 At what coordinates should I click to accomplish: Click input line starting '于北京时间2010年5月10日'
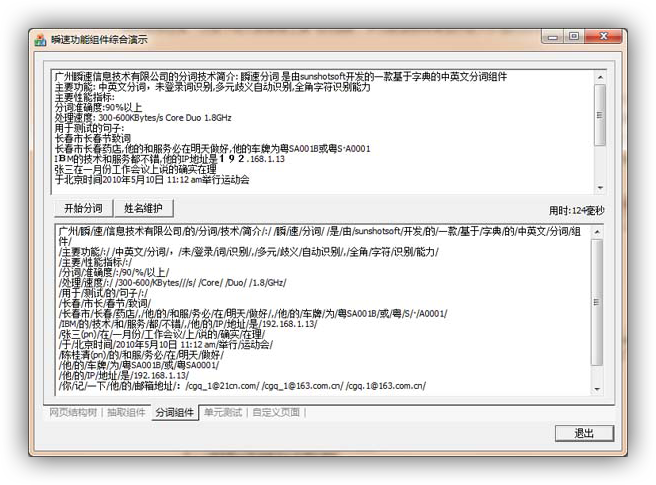pyautogui.click(x=152, y=180)
